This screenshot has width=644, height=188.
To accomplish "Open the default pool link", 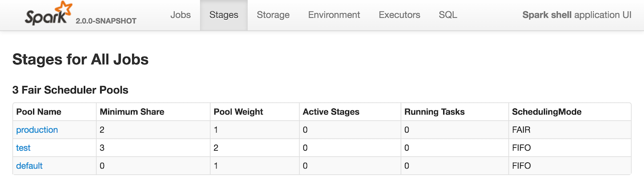I will point(29,165).
